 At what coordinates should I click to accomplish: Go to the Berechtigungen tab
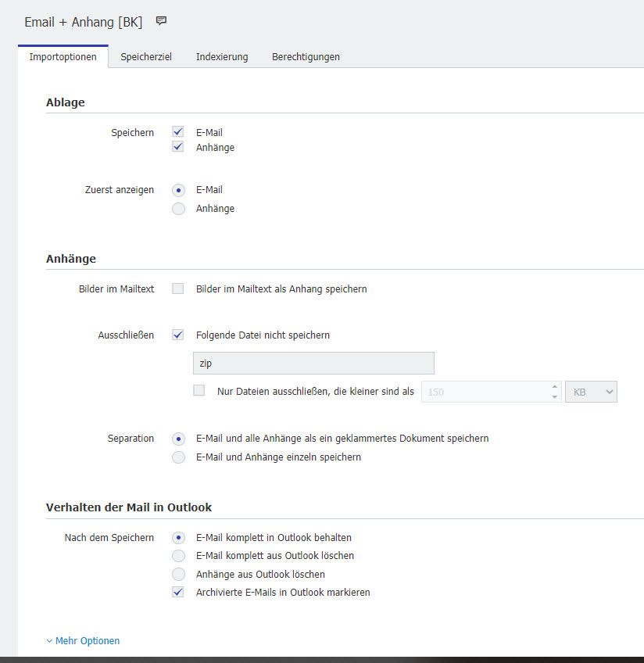tap(306, 57)
